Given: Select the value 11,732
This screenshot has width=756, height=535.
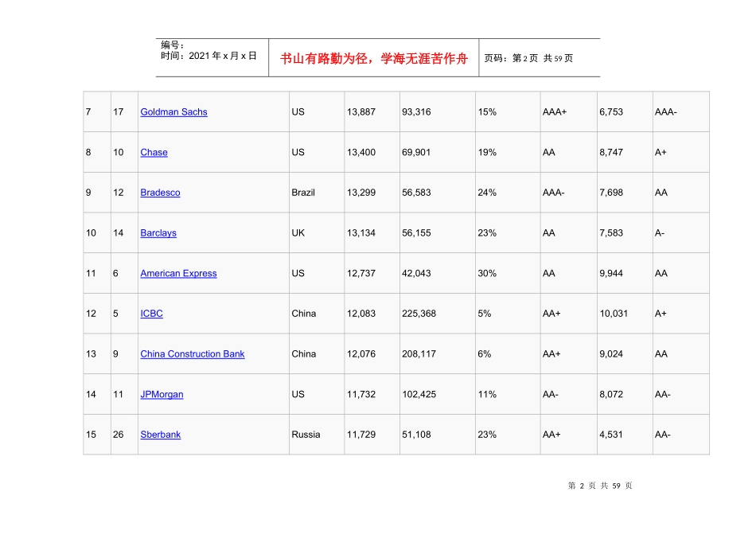Looking at the screenshot, I should coord(360,395).
